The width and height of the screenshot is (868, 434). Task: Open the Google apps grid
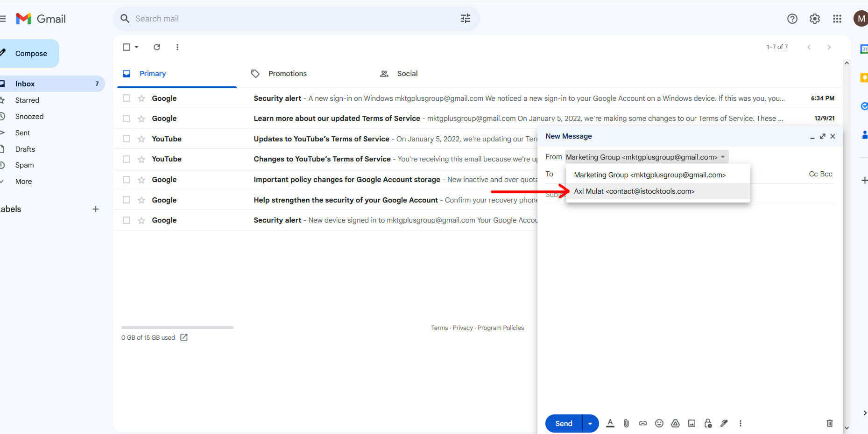837,19
